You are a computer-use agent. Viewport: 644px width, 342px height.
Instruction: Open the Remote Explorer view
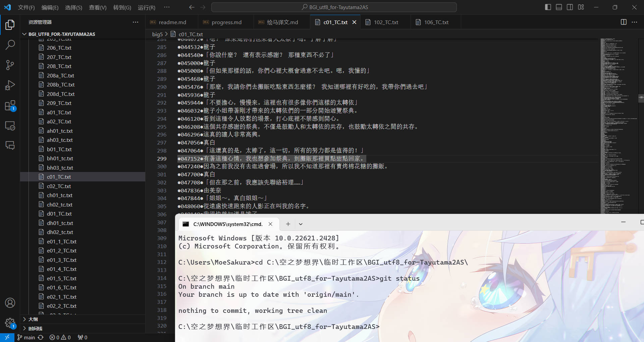click(x=10, y=126)
